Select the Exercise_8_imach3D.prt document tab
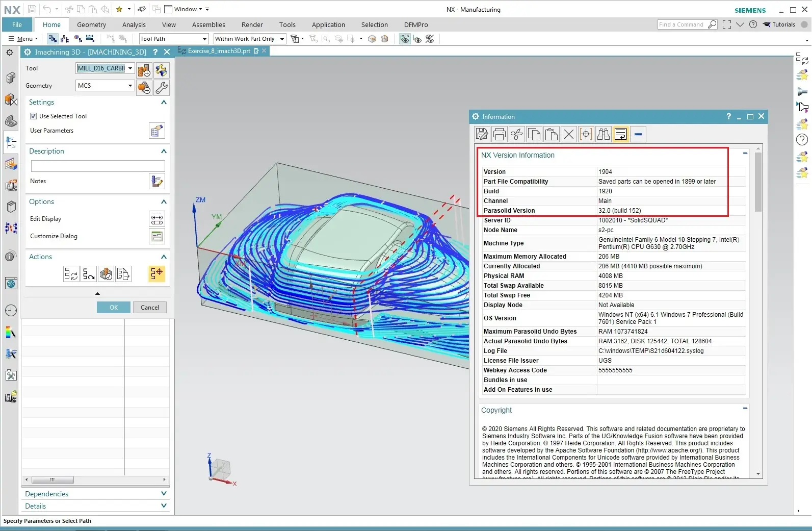 (x=219, y=51)
